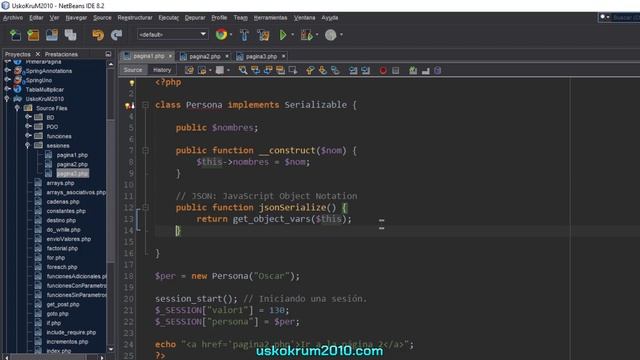Click the Stop Macro Recording icon

pyautogui.click(x=396, y=71)
